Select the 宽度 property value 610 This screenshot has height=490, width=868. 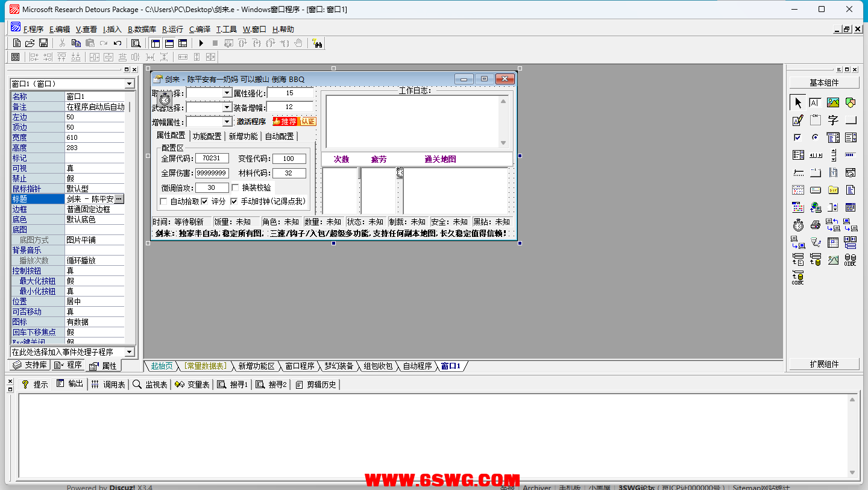point(94,137)
